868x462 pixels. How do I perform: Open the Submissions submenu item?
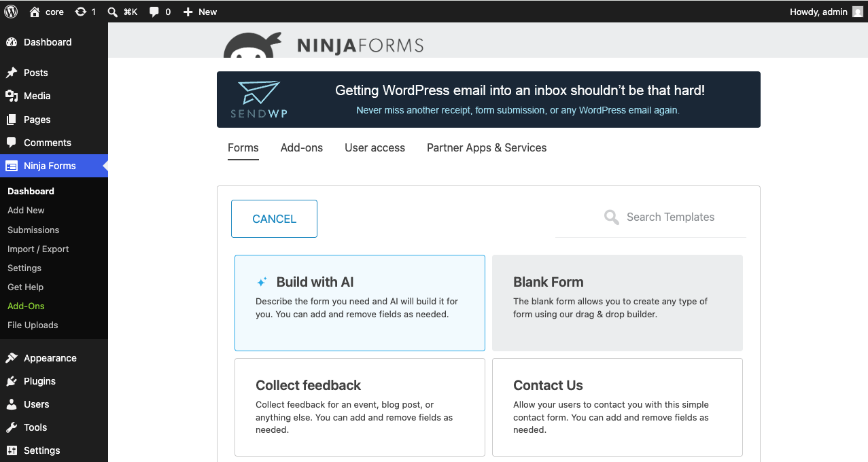(33, 230)
